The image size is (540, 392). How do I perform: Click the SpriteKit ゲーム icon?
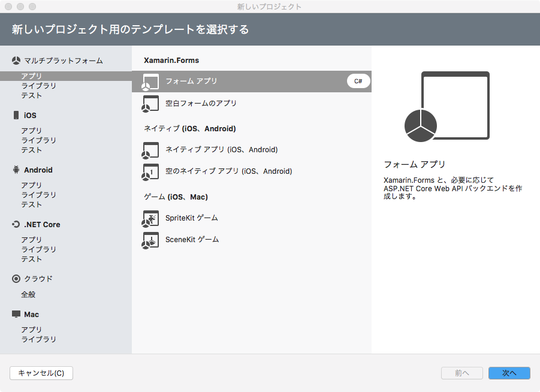[x=150, y=218]
